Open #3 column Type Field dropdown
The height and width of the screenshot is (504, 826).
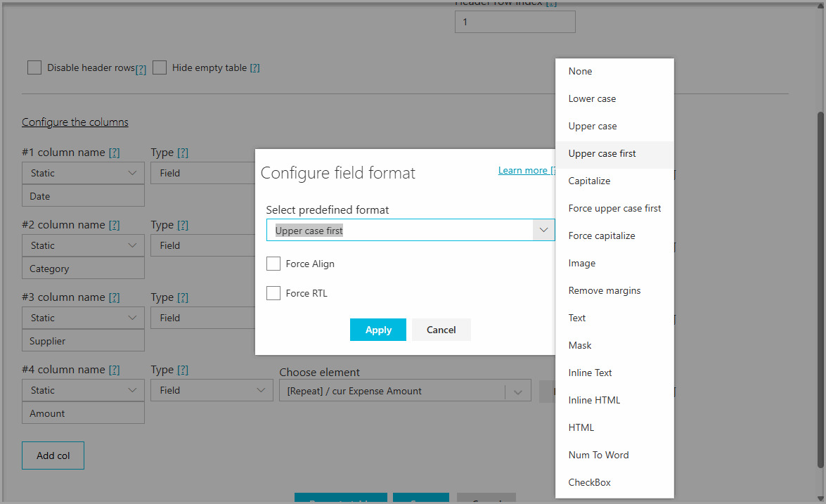coord(203,318)
